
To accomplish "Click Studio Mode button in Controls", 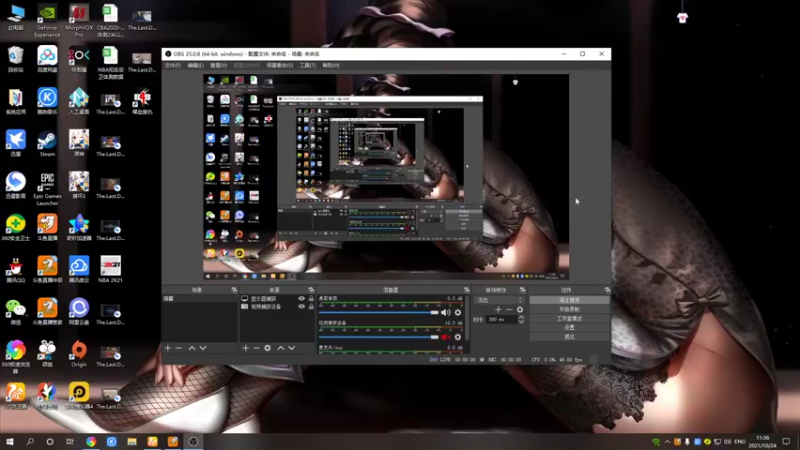I will click(x=569, y=318).
